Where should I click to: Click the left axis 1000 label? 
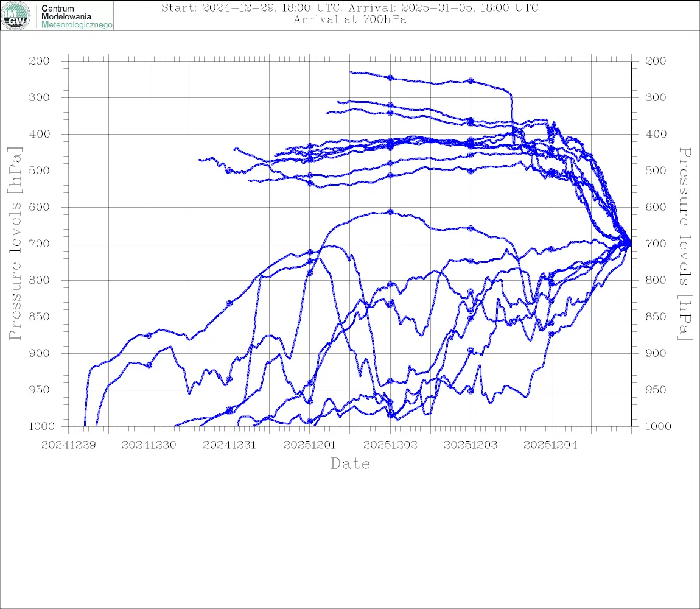[41, 427]
